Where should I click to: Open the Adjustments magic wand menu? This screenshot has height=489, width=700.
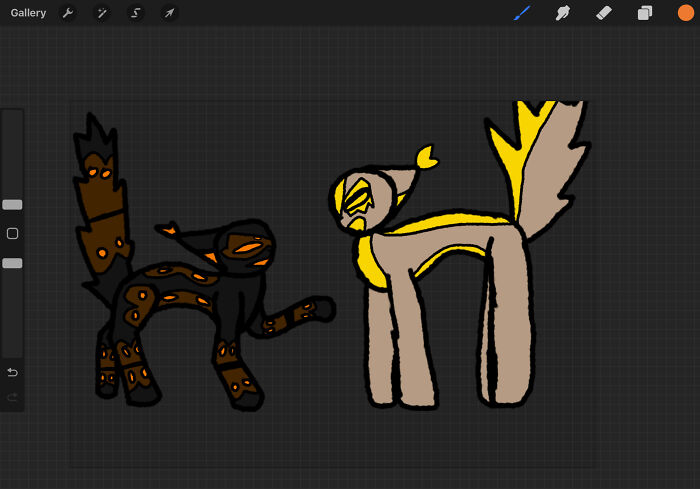[x=101, y=13]
